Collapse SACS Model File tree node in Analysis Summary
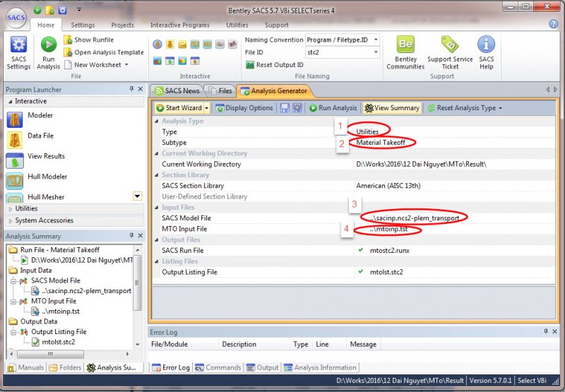565x392 pixels. coord(13,281)
